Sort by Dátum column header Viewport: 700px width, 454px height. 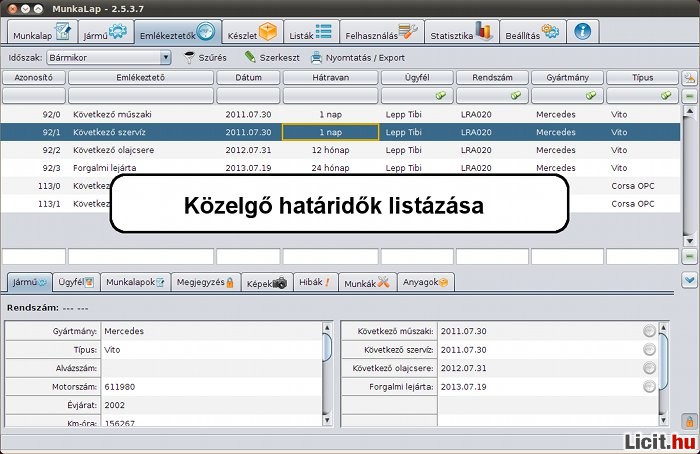click(x=248, y=78)
